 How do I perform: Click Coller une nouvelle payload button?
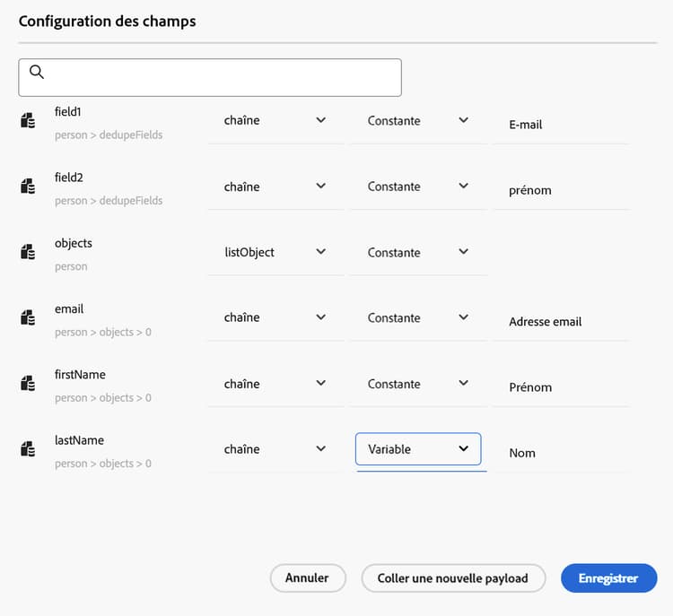(x=453, y=578)
